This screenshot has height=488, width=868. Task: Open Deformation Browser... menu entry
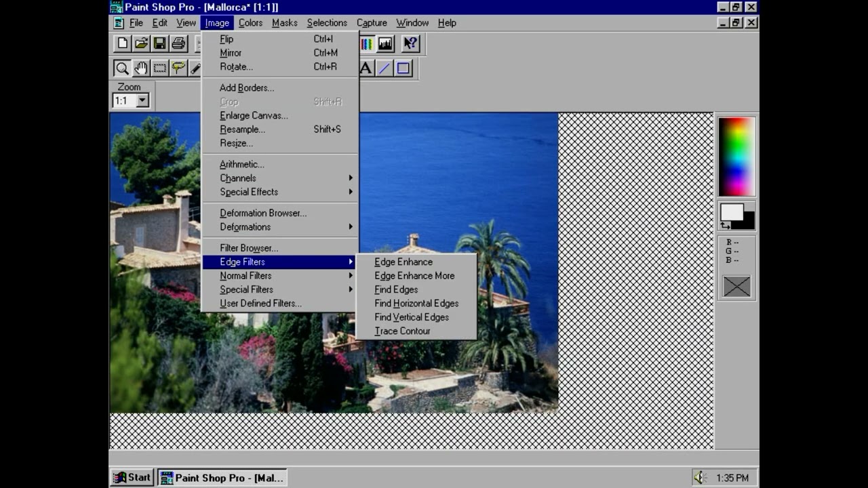pyautogui.click(x=280, y=213)
